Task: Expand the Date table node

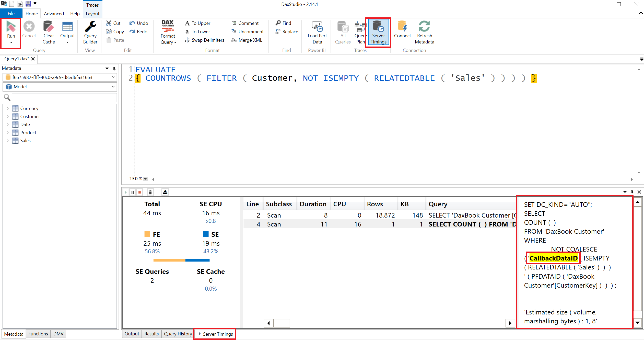Action: [x=7, y=124]
